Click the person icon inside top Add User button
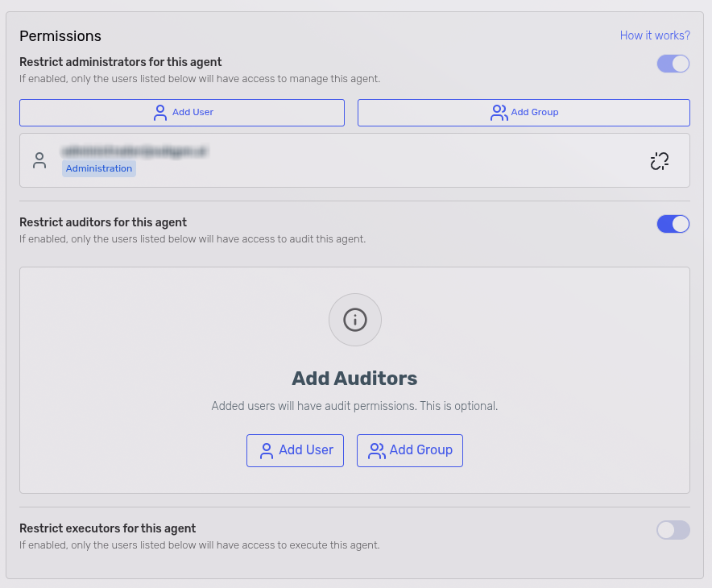 160,112
